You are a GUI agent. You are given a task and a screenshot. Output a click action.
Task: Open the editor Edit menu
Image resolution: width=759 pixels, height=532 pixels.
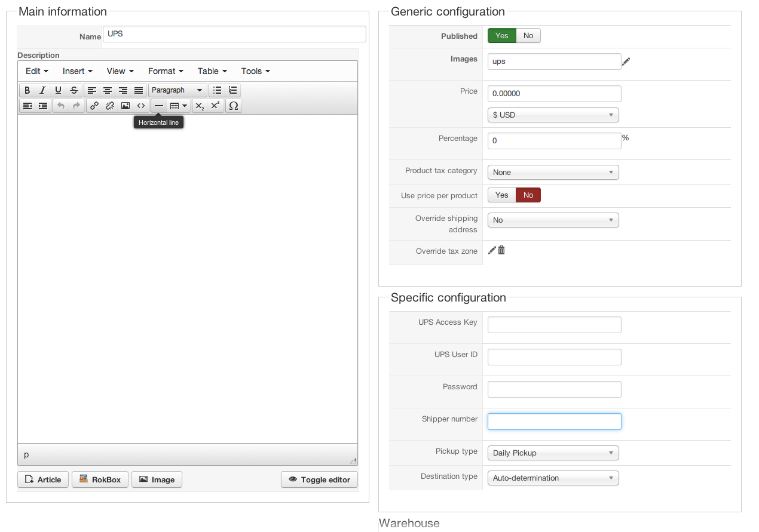pyautogui.click(x=37, y=71)
